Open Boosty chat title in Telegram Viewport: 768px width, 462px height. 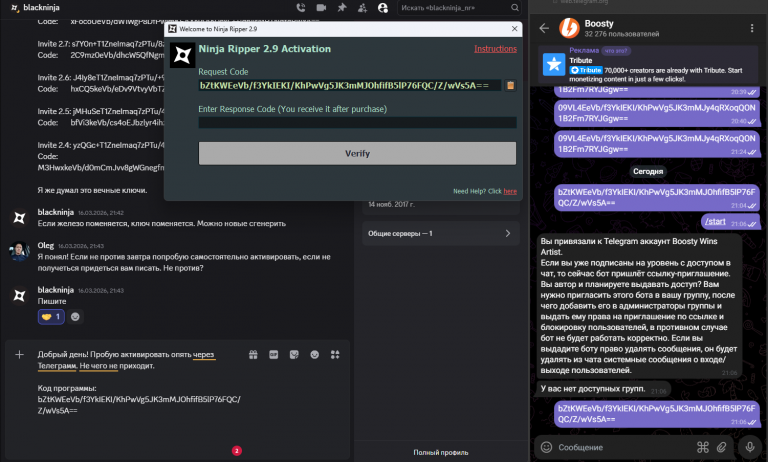coord(599,24)
